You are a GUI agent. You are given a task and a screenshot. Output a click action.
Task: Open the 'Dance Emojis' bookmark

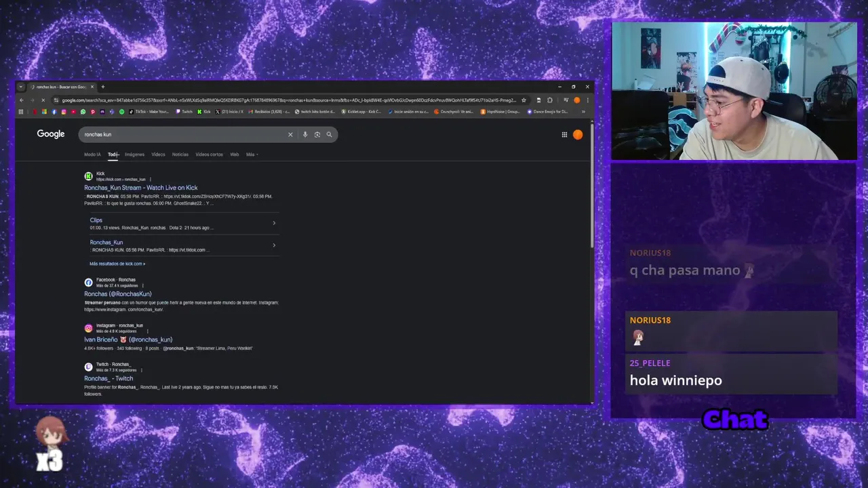[x=548, y=112]
